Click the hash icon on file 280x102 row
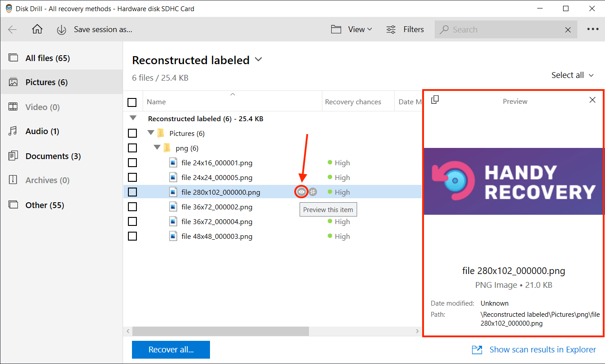605x364 pixels. click(313, 192)
